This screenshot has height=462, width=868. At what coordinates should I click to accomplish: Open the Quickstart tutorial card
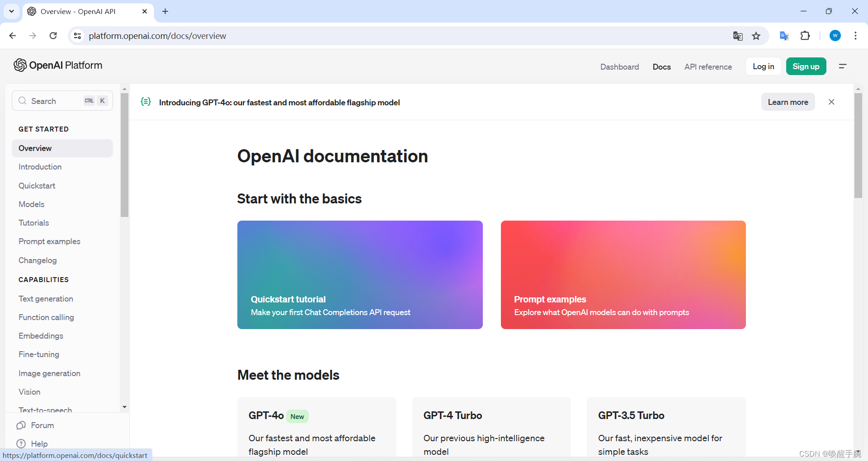coord(360,275)
